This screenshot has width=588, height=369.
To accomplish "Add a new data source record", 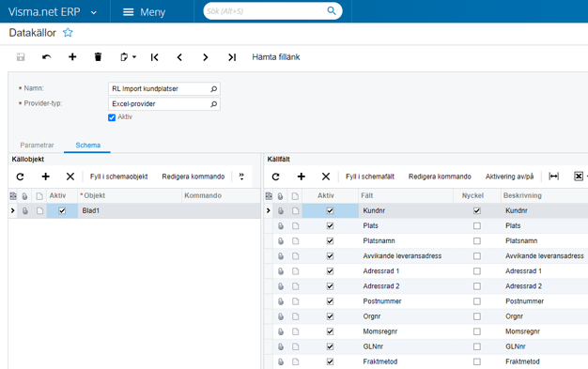I will point(72,57).
